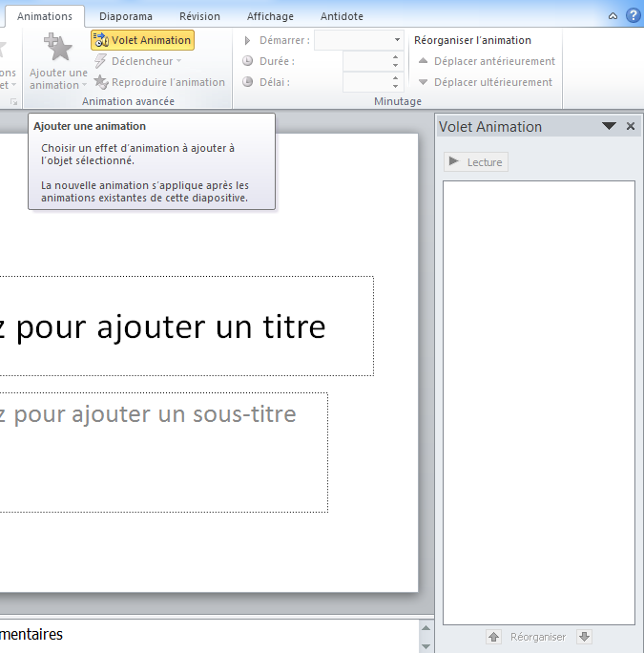
Task: Close the Volet Animation pane
Action: point(630,126)
